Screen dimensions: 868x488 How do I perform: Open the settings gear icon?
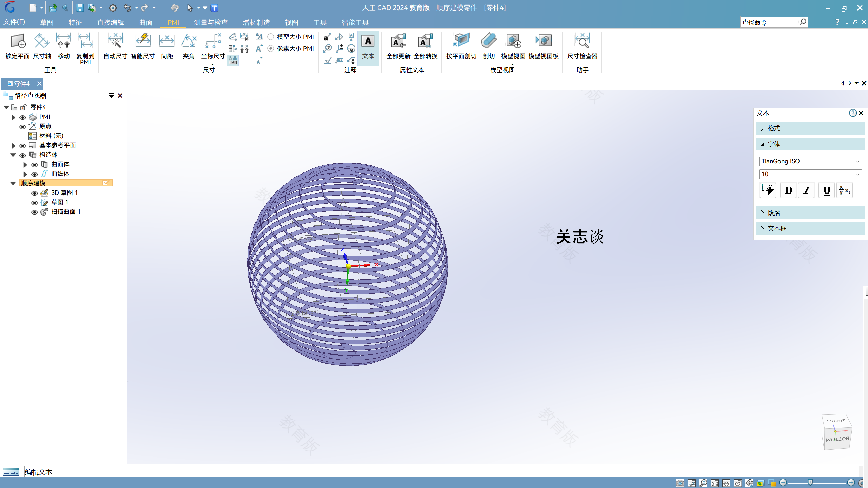(x=113, y=8)
